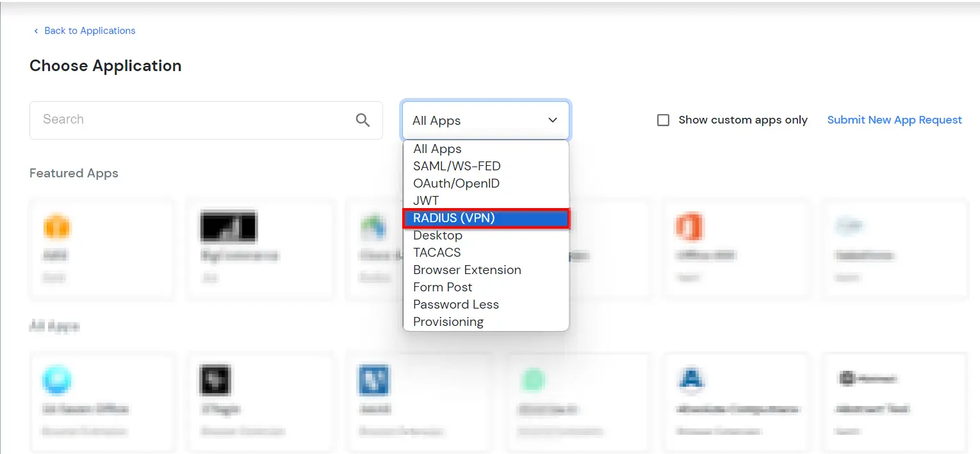Select the black logo featured app icon
The width and height of the screenshot is (980, 454).
pos(229,226)
